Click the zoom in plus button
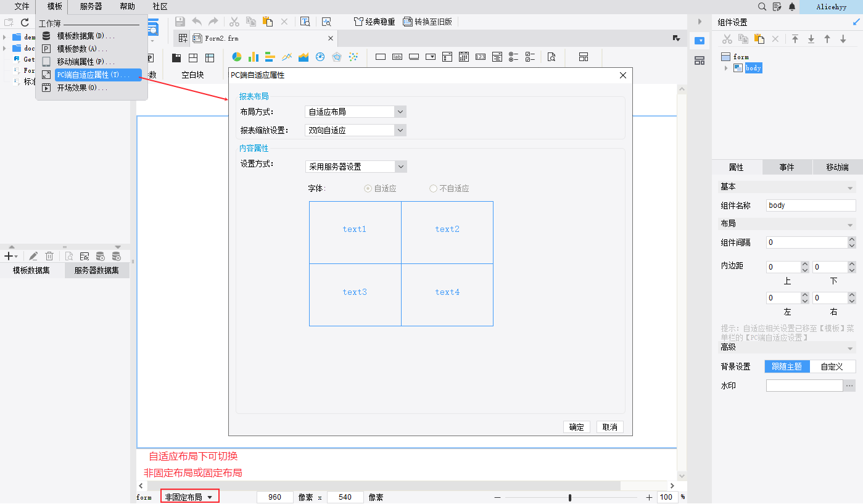 649,497
